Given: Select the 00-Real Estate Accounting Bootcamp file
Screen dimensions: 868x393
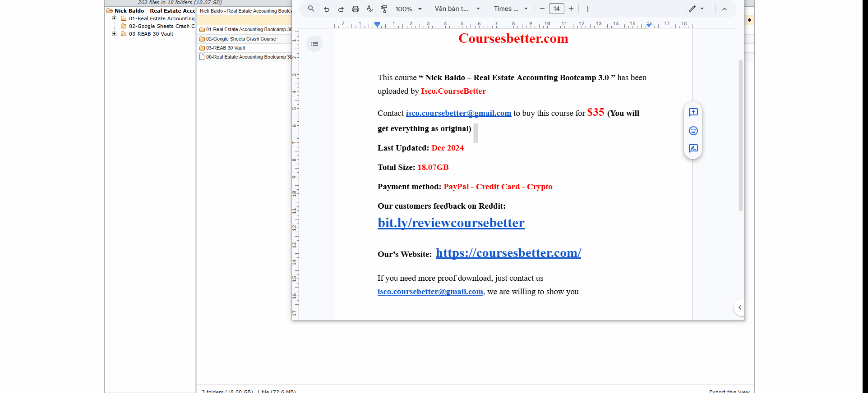Looking at the screenshot, I should [245, 57].
